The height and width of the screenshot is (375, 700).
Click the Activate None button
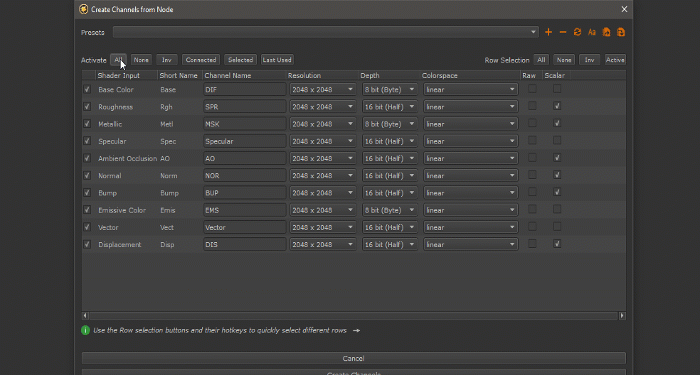click(141, 60)
